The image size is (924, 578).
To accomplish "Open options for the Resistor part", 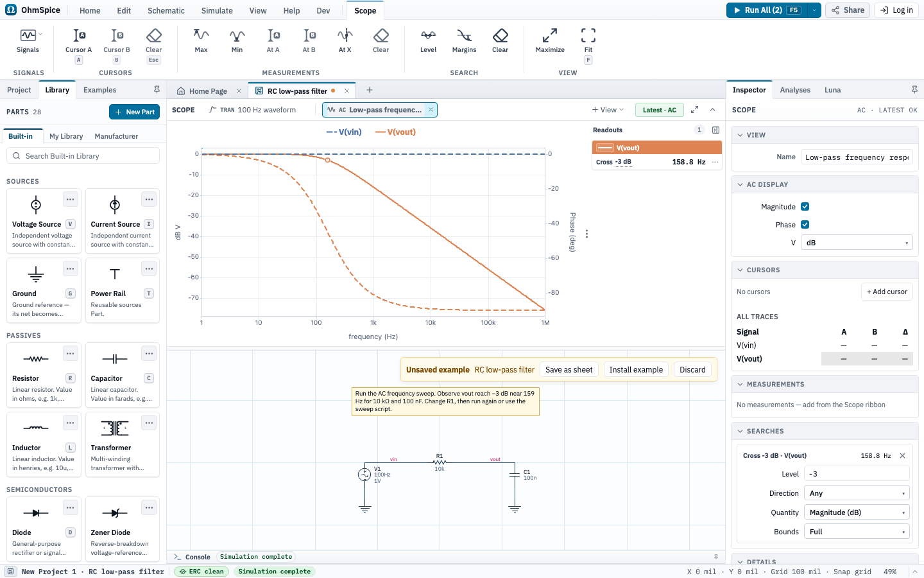I will (x=71, y=354).
